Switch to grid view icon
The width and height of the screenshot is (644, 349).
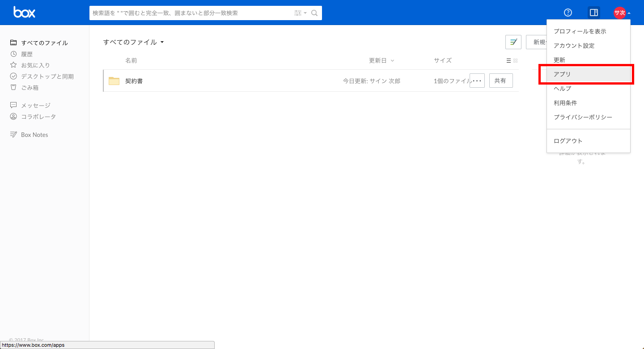point(515,60)
